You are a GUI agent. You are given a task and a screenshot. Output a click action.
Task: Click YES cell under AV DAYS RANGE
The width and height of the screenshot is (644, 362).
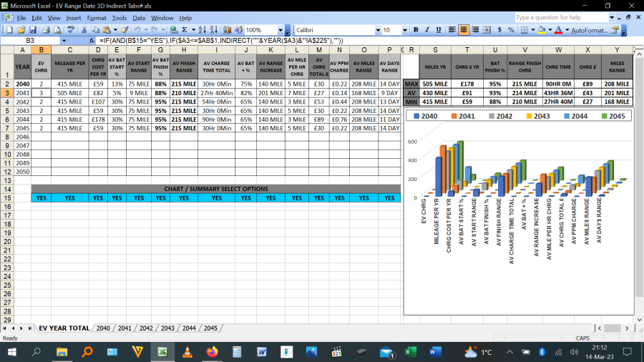tap(389, 198)
